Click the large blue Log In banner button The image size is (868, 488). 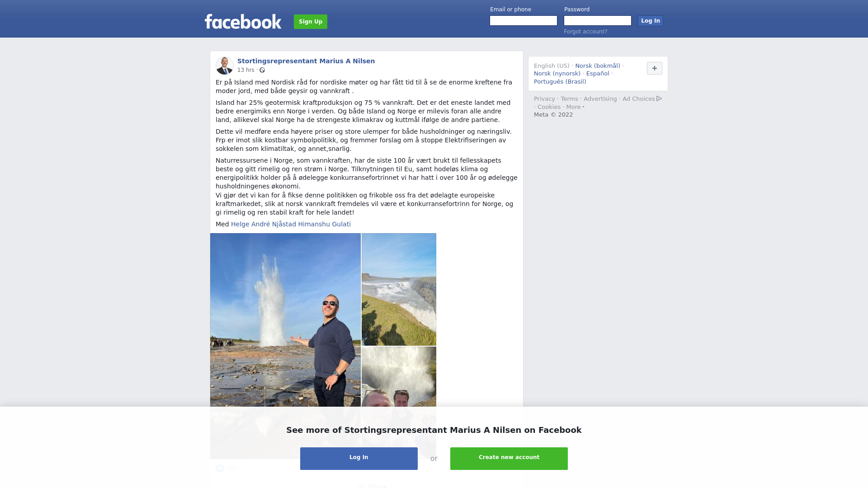[359, 459]
